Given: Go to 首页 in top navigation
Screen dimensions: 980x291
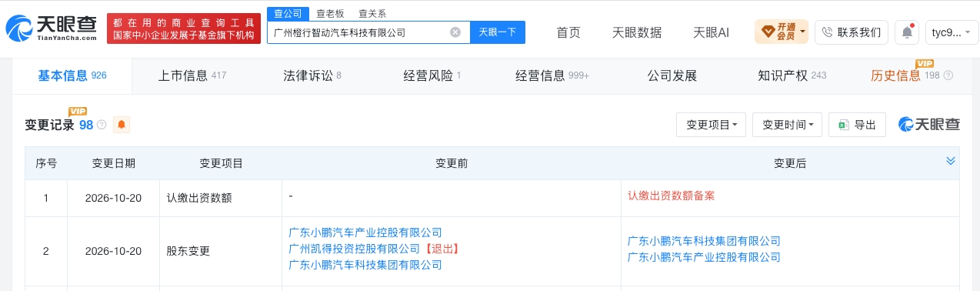Looking at the screenshot, I should (568, 32).
